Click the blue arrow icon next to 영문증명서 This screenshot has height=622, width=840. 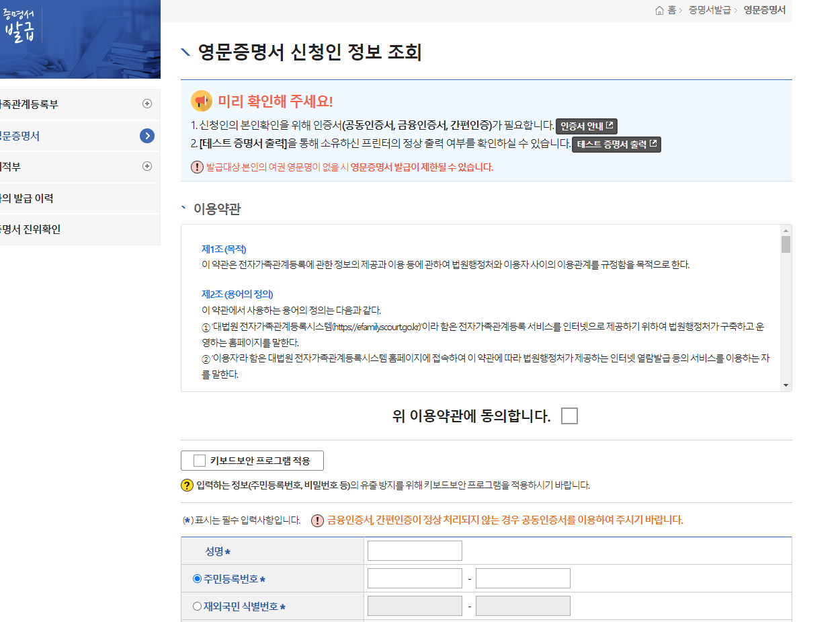click(147, 134)
